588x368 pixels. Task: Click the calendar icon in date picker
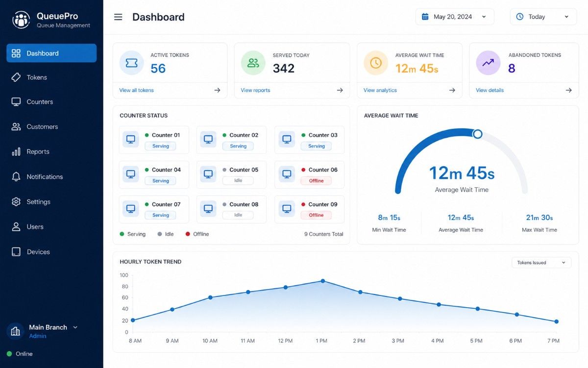(425, 17)
